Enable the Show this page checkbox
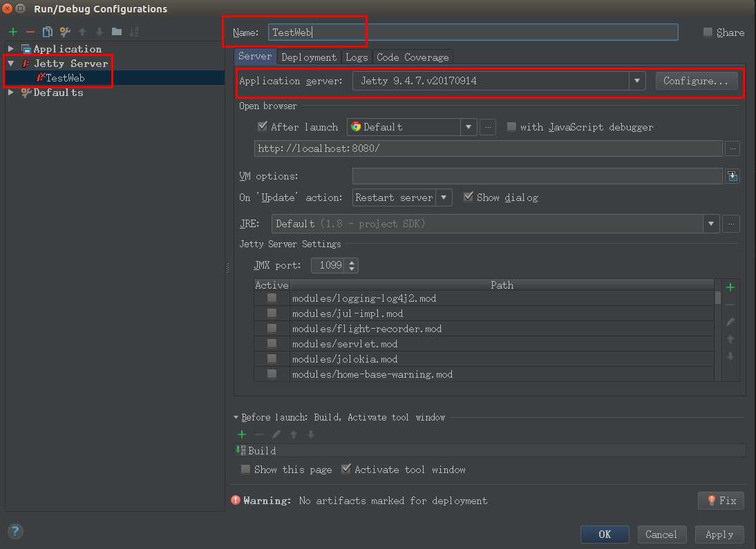 point(245,469)
